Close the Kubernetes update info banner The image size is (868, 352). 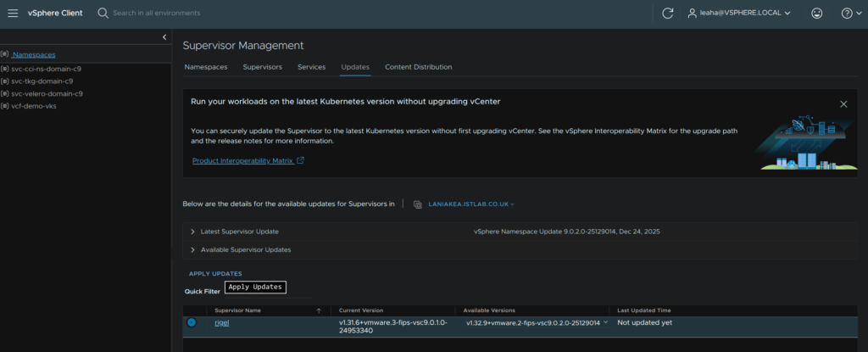point(843,103)
